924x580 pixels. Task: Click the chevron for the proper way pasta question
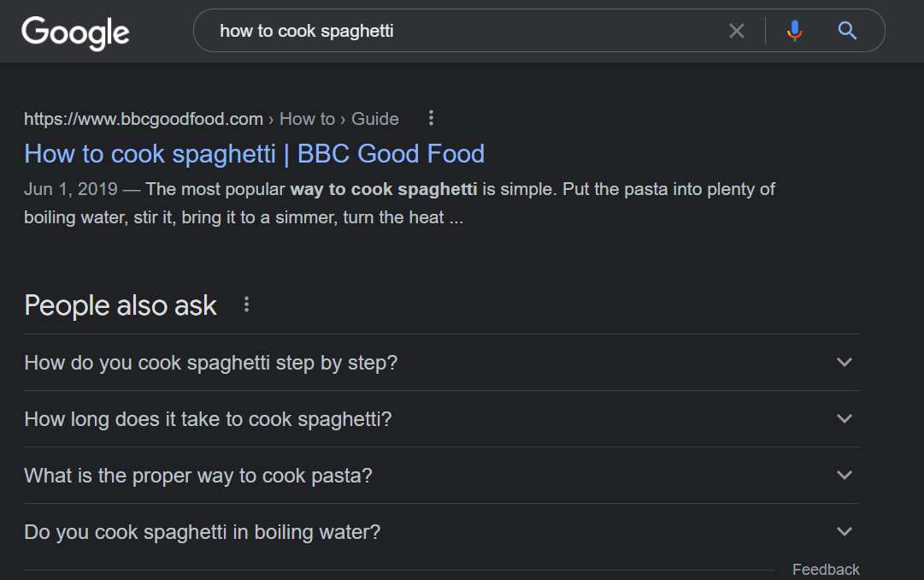(845, 476)
